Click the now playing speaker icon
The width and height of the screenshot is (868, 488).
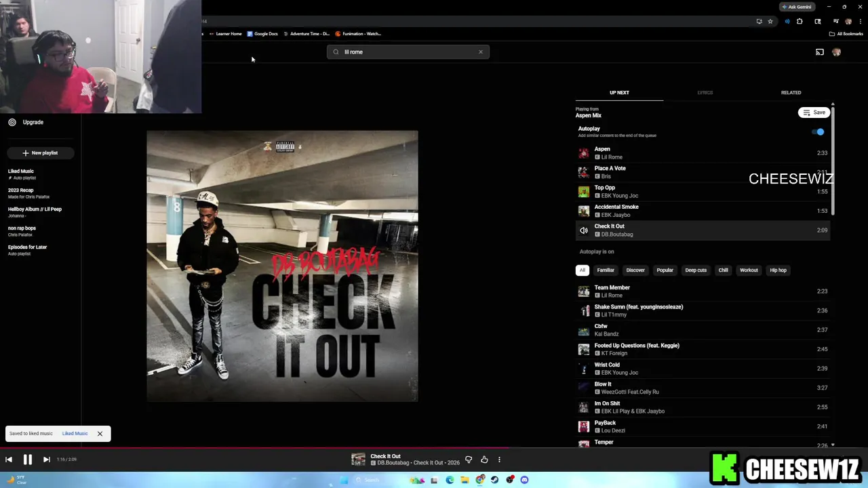pyautogui.click(x=584, y=230)
